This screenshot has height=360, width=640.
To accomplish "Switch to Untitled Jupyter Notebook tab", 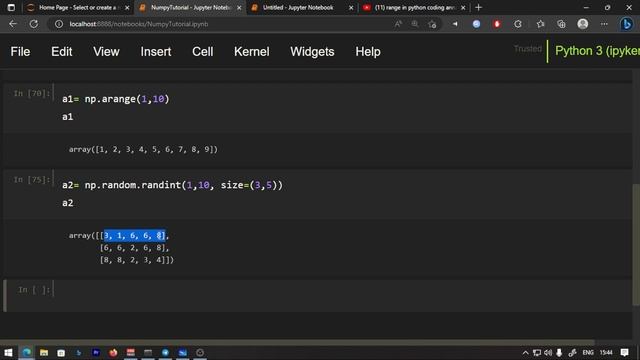I will [x=298, y=7].
